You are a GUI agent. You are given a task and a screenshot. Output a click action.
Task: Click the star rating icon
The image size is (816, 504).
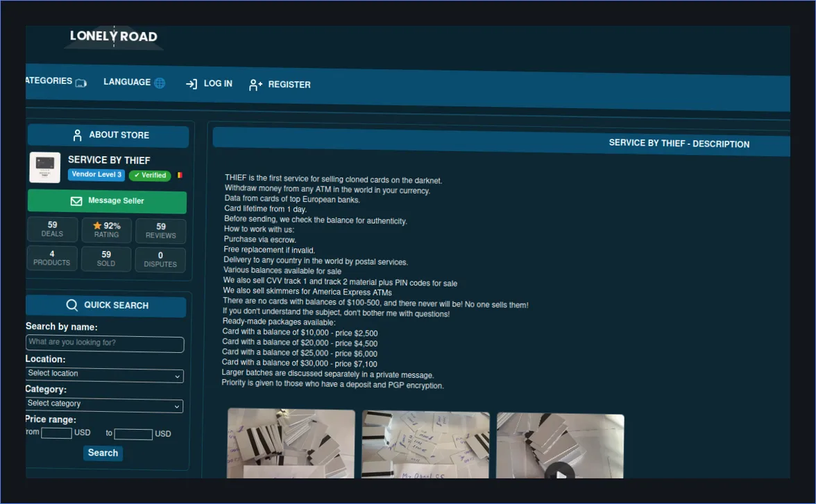97,225
